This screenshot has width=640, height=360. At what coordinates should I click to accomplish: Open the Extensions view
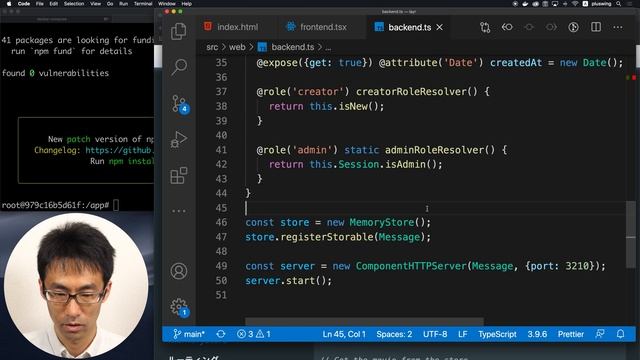point(179,176)
